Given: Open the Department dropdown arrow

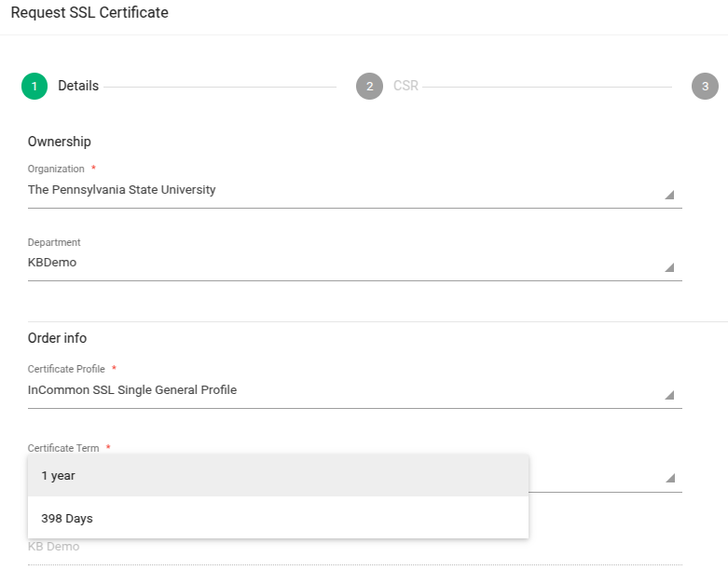Looking at the screenshot, I should click(669, 267).
